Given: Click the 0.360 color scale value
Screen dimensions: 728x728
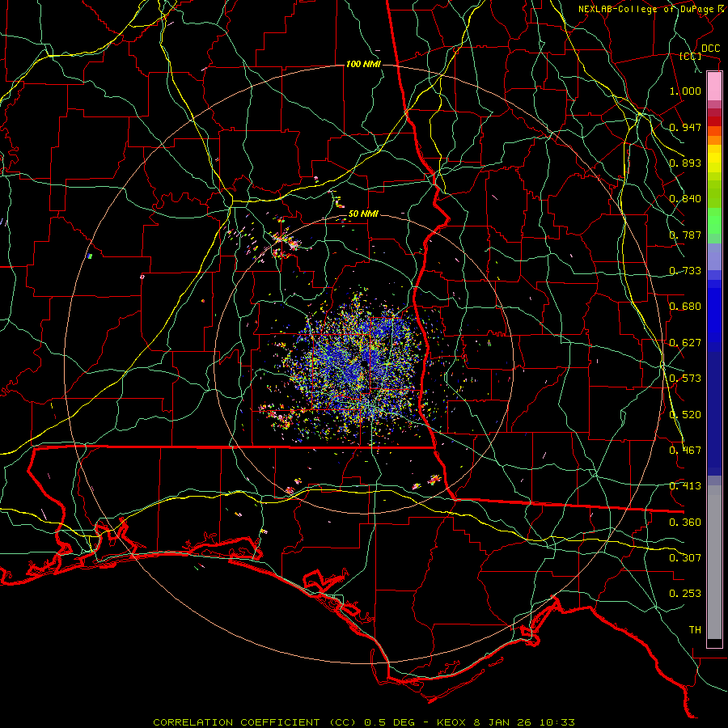Looking at the screenshot, I should click(685, 523).
